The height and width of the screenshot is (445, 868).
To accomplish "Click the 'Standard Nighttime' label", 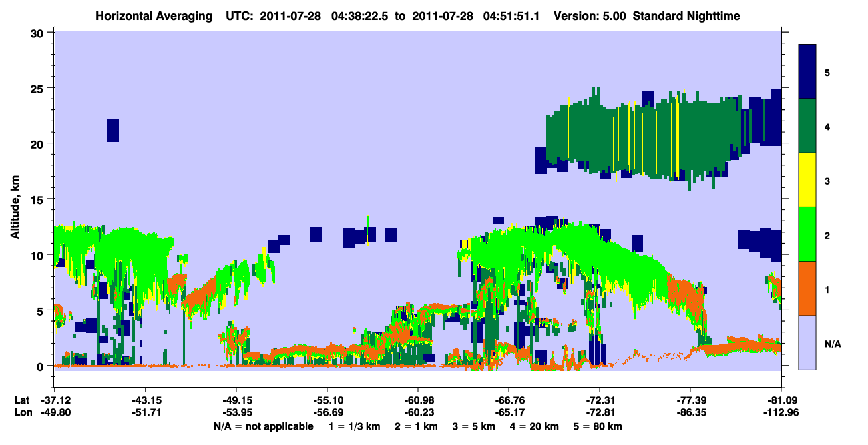I will (687, 15).
